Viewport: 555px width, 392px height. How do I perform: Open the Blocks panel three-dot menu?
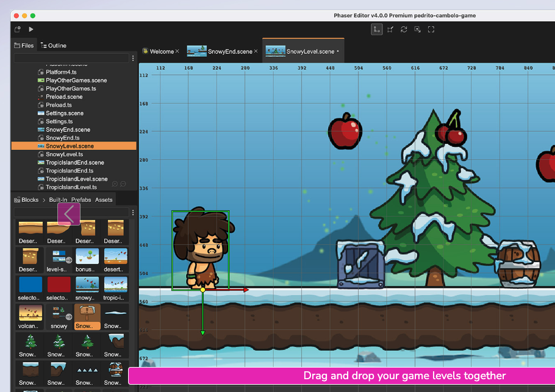point(132,213)
